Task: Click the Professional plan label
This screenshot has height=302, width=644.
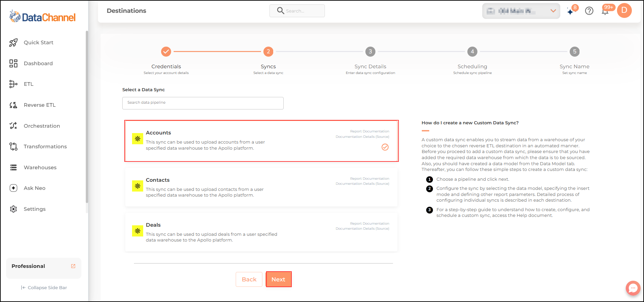Action: (x=28, y=266)
